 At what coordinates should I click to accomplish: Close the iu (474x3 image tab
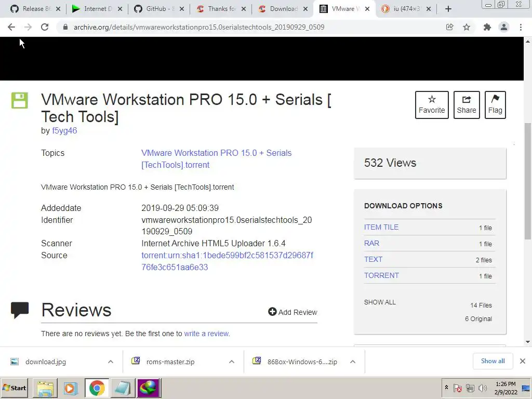point(429,9)
